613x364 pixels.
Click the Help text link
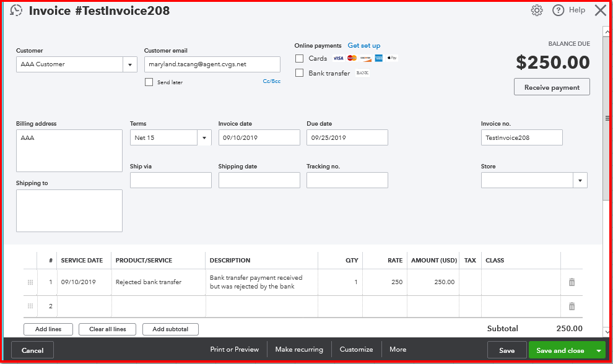(577, 10)
